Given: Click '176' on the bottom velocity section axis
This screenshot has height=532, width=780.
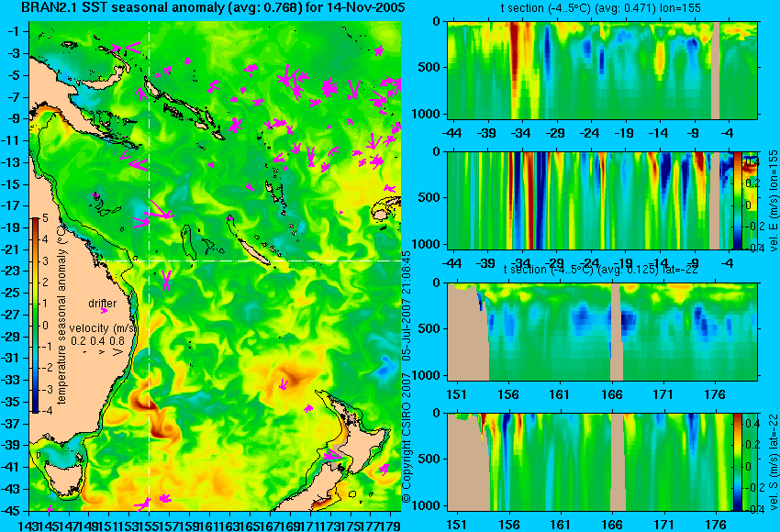Looking at the screenshot, I should [716, 525].
